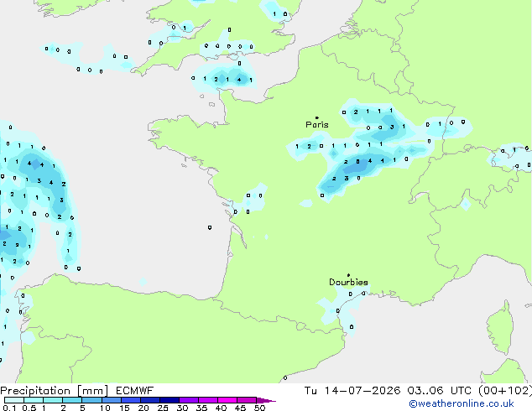Click the '03..06 UTC' time range

click(439, 391)
